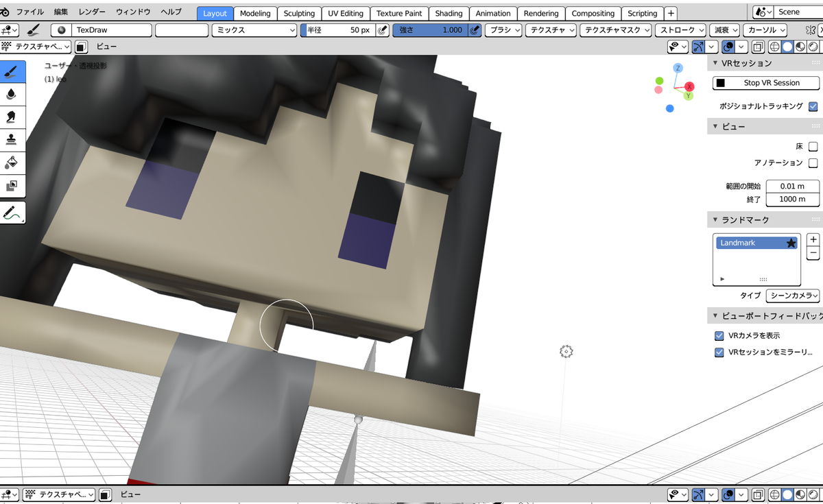The width and height of the screenshot is (823, 504).
Task: Click the 半径 radius slider
Action: pos(338,30)
